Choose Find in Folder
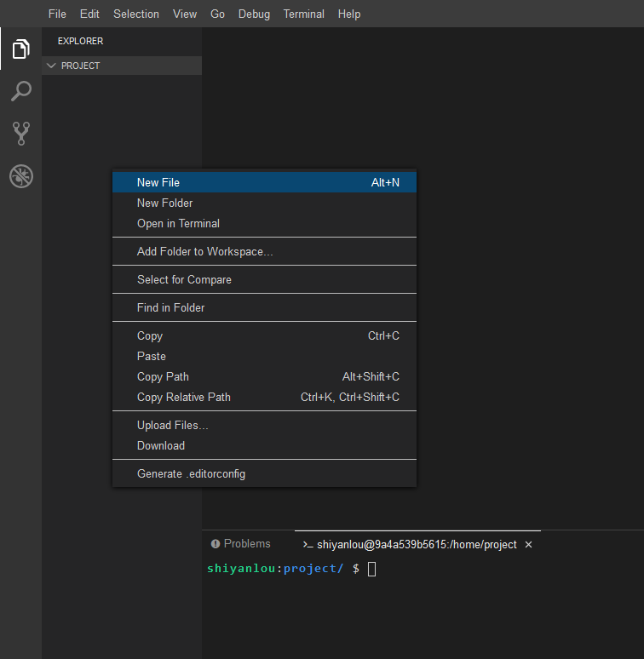 pos(264,307)
